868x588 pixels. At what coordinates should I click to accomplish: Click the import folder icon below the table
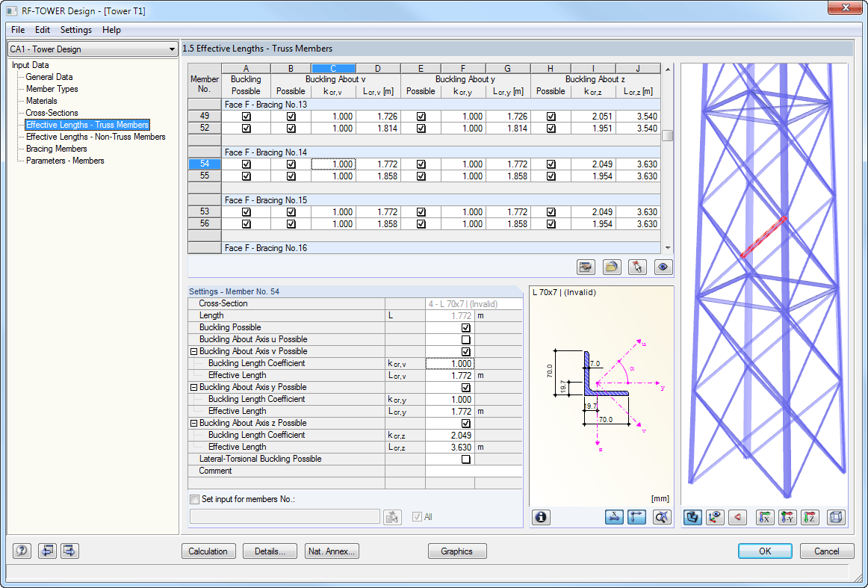612,267
